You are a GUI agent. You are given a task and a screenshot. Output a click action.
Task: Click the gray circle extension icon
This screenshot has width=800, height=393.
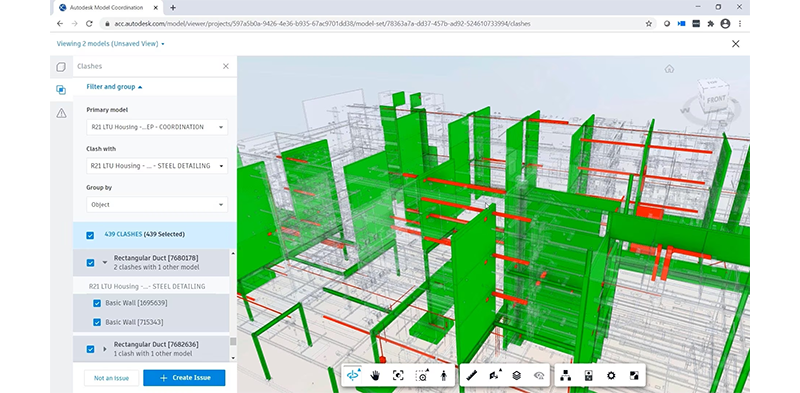tap(667, 23)
